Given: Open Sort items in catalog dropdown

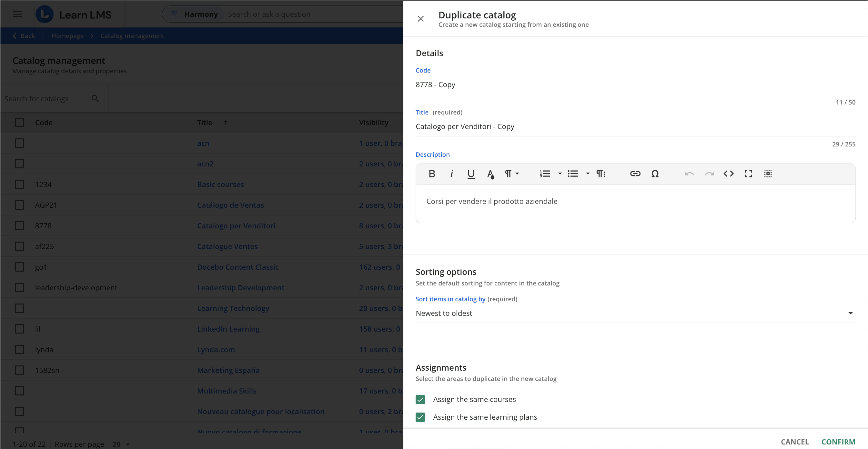Looking at the screenshot, I should [x=635, y=313].
